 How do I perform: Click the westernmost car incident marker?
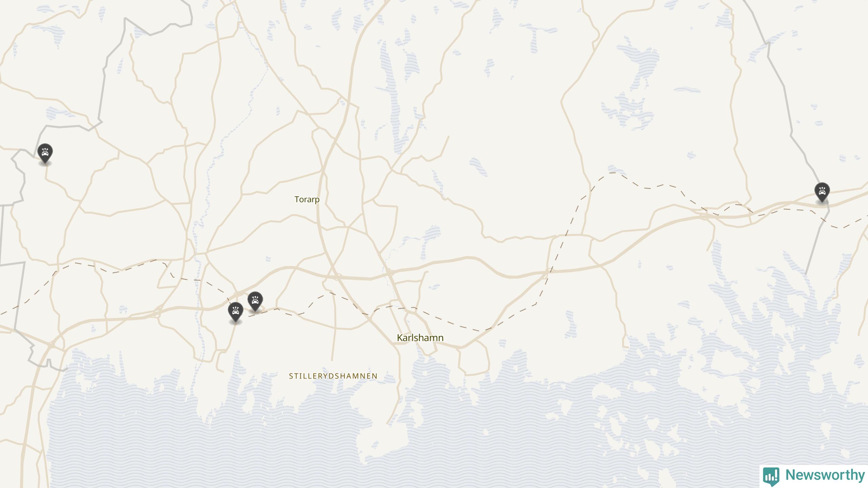click(45, 154)
